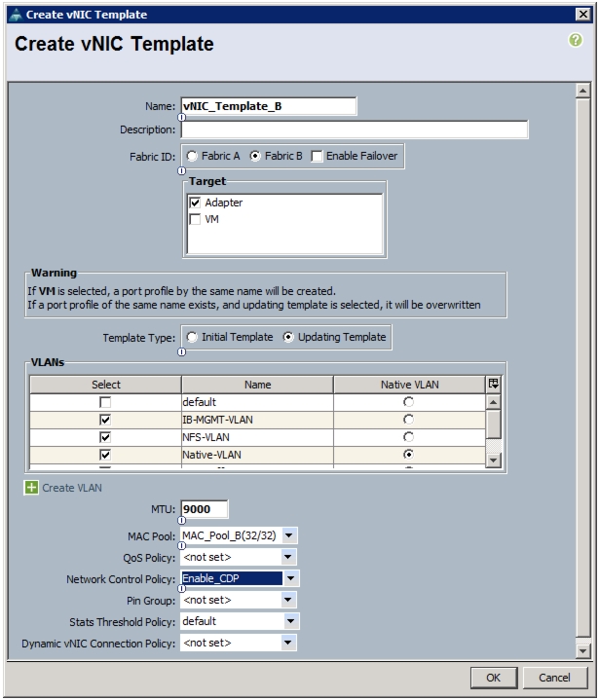Click the Name input field

[x=269, y=106]
